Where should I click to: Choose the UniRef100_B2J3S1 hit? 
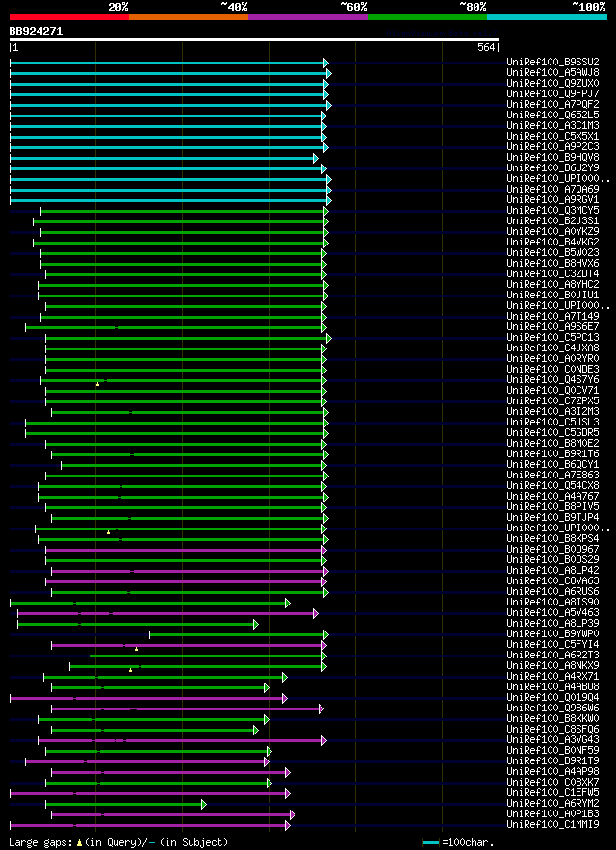click(x=552, y=221)
